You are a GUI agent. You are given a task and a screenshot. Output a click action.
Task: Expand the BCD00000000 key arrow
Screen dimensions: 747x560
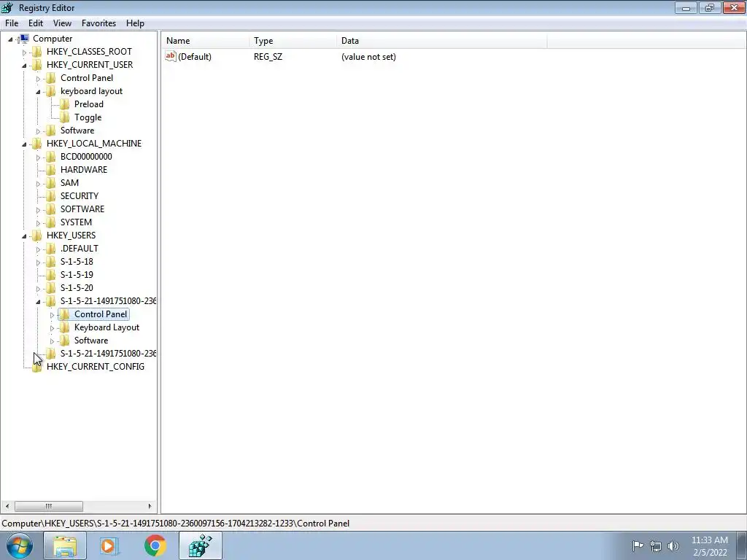[38, 157]
